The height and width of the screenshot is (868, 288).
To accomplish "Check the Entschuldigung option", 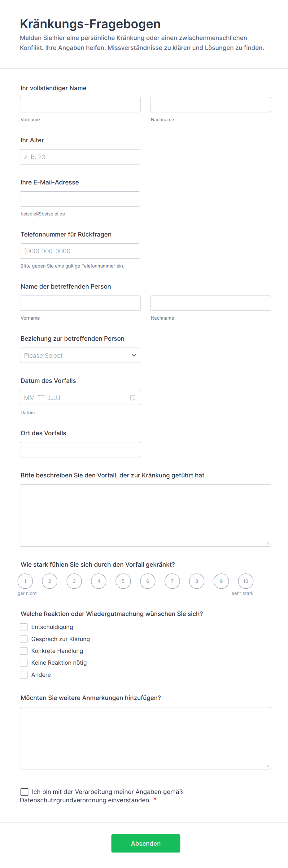I will 24,627.
